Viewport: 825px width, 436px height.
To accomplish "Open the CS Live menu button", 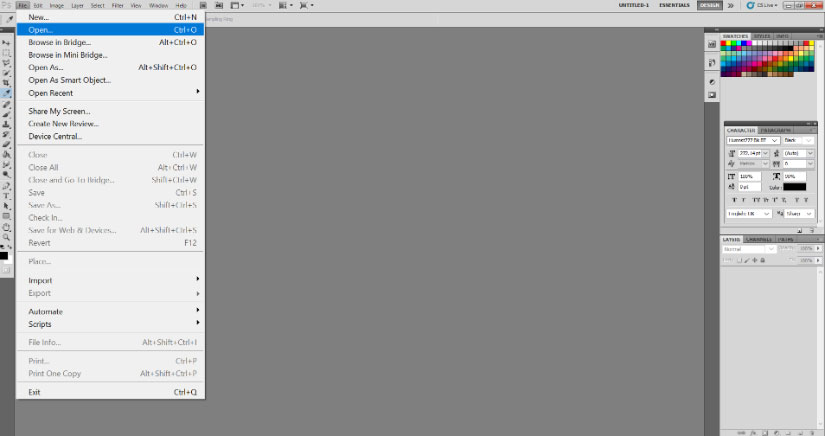I will click(x=762, y=5).
